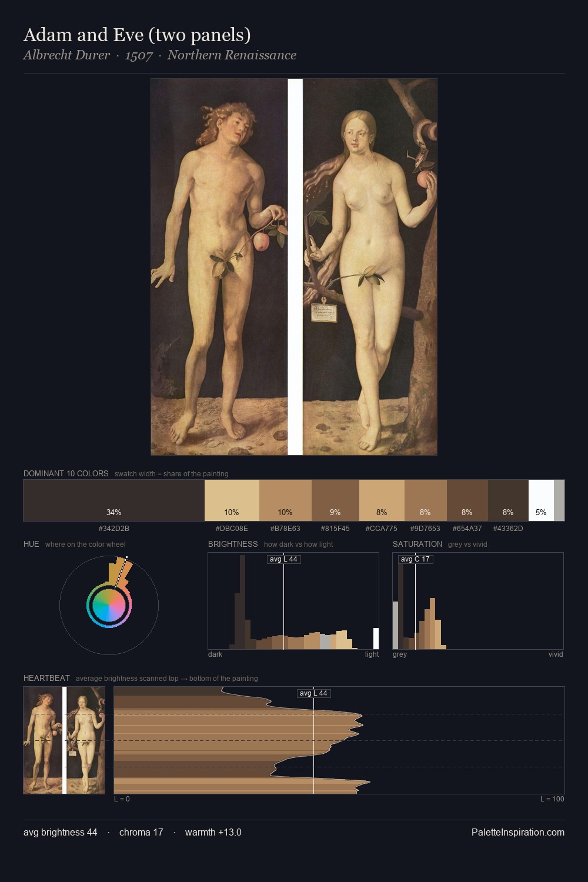Click the hex label "#DBC08E"
This screenshot has height=882, width=588.
232,528
